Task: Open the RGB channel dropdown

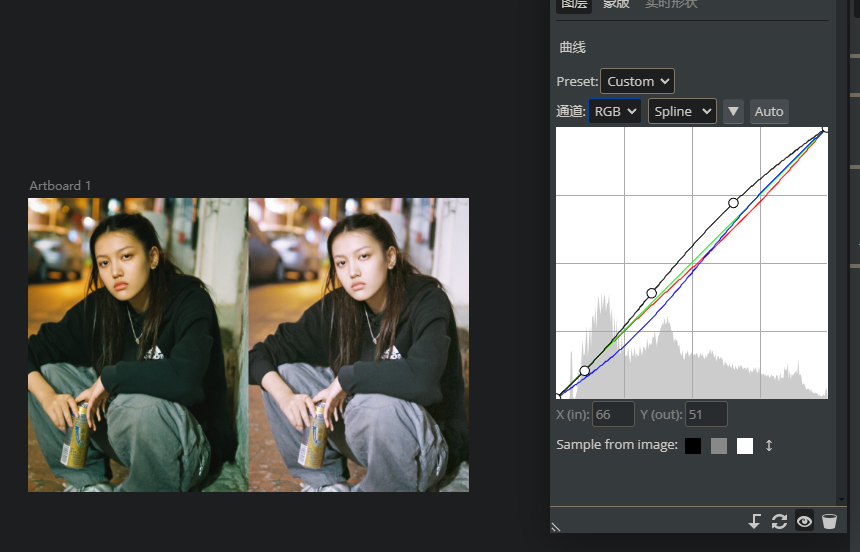Action: point(615,111)
